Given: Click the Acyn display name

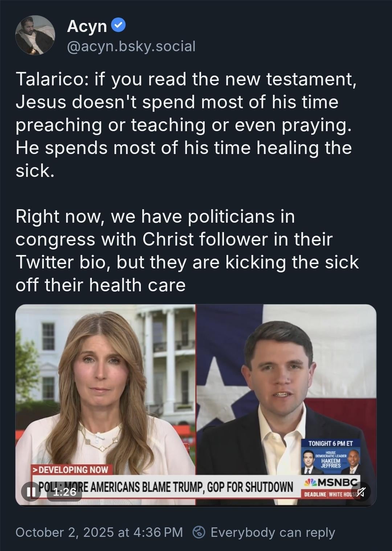Looking at the screenshot, I should pyautogui.click(x=87, y=26).
